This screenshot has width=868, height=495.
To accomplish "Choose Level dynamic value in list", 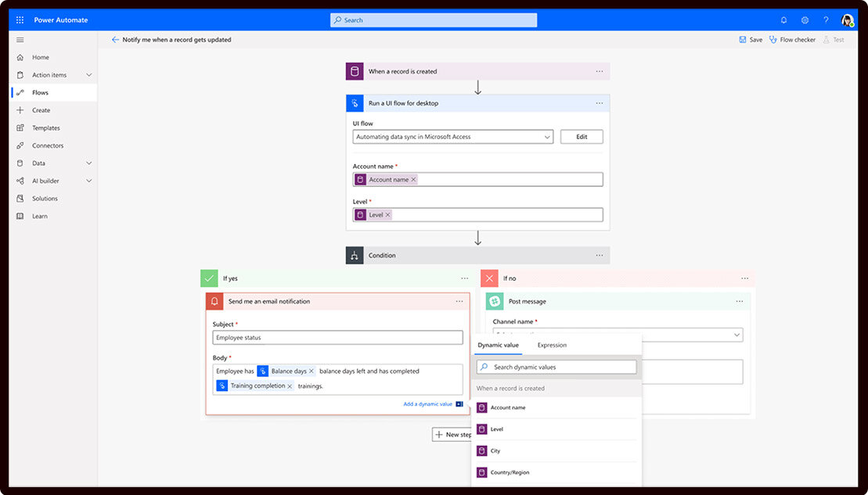I will click(556, 429).
